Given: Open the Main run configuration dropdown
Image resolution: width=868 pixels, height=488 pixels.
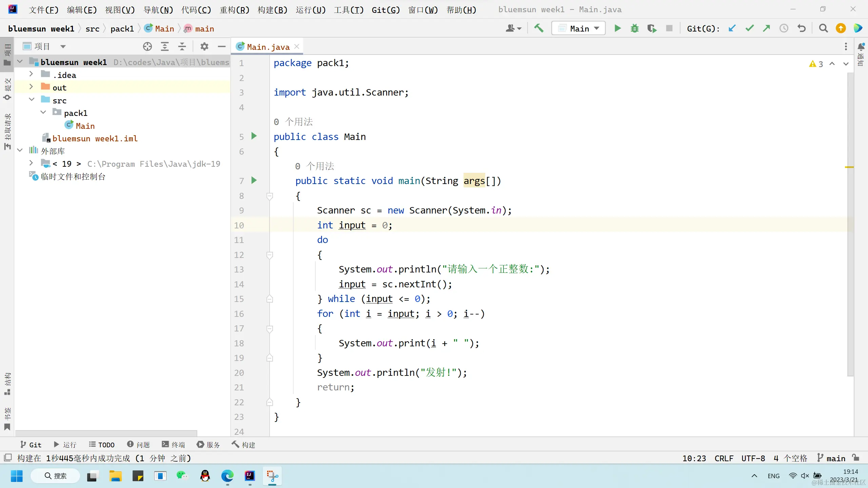Looking at the screenshot, I should click(578, 28).
